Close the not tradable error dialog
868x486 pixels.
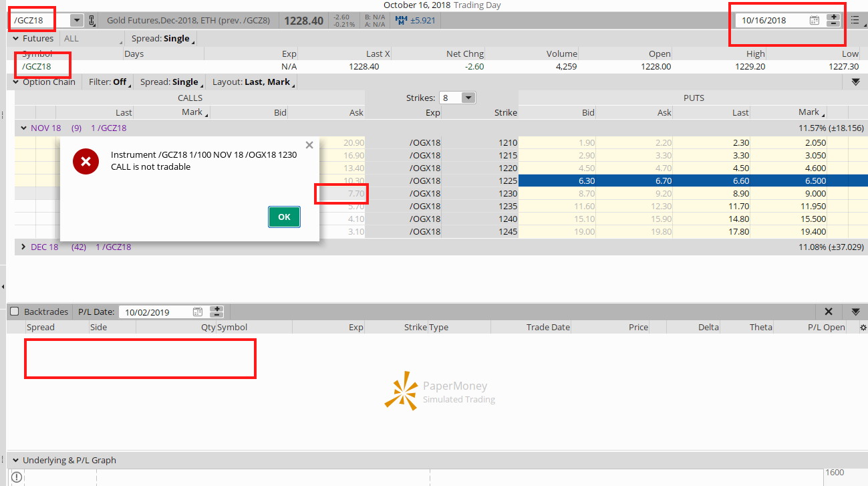[x=309, y=144]
